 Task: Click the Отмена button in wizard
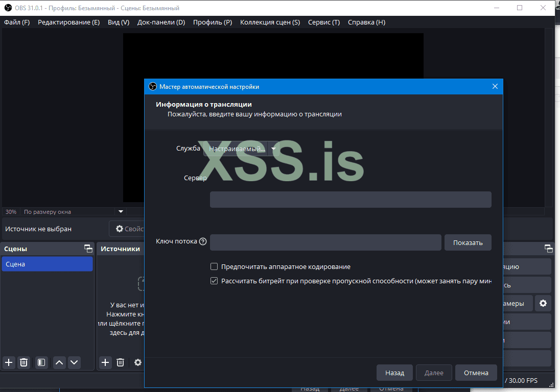point(476,373)
